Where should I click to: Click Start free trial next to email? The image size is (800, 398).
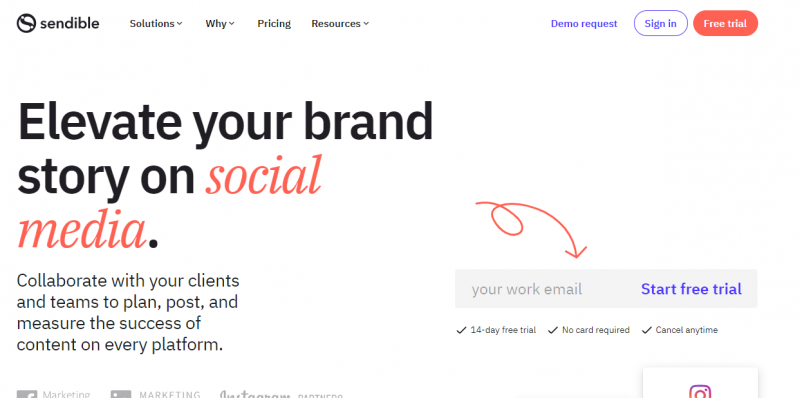[691, 289]
